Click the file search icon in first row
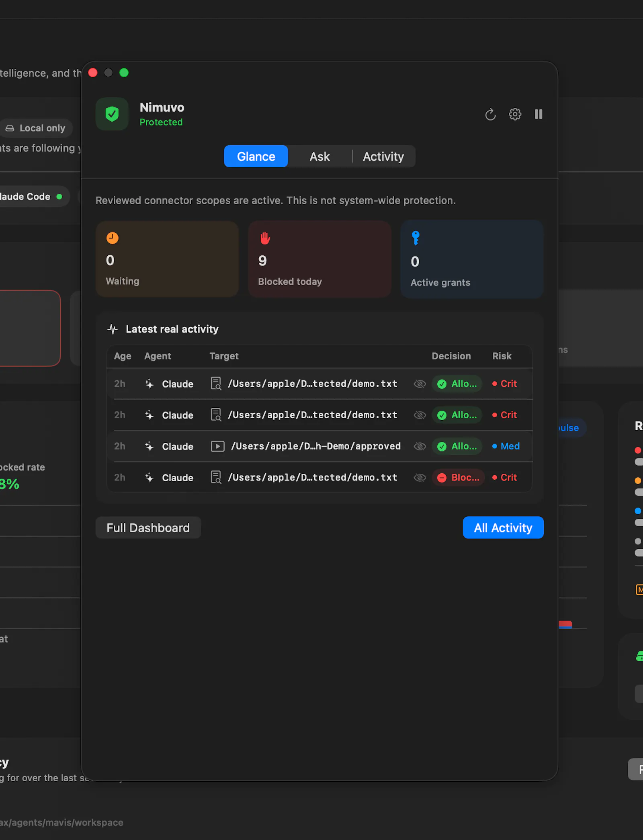Viewport: 643px width, 840px height. [x=216, y=384]
